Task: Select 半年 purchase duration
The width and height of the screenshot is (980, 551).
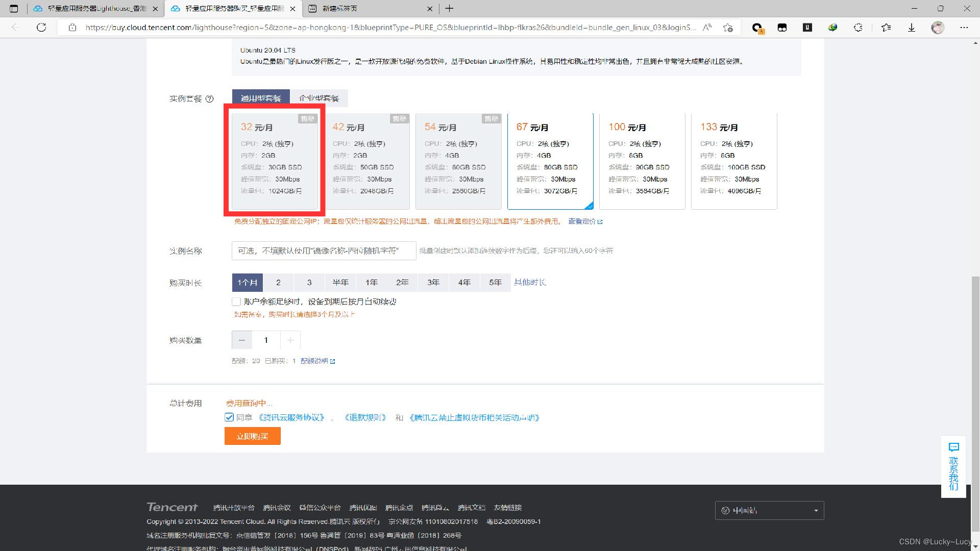Action: coord(340,282)
